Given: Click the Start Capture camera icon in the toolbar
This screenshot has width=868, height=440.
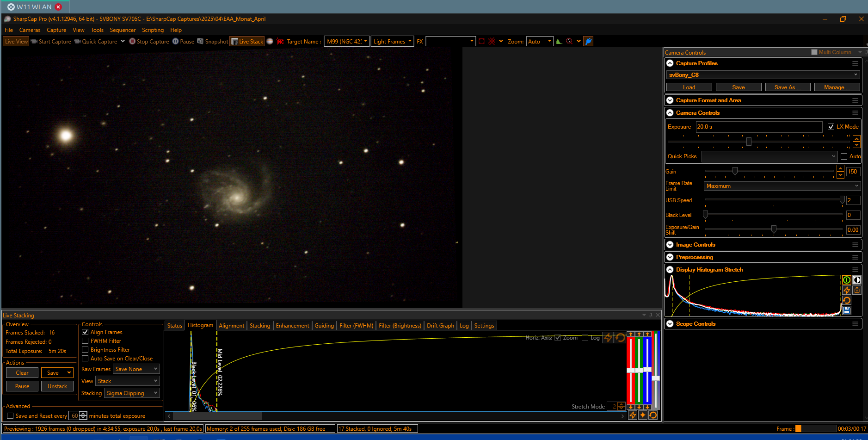Looking at the screenshot, I should tap(34, 42).
